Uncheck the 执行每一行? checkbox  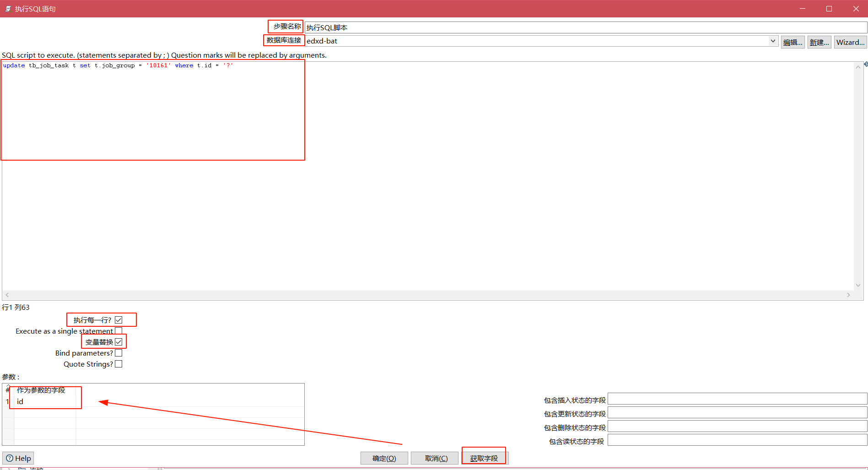119,320
